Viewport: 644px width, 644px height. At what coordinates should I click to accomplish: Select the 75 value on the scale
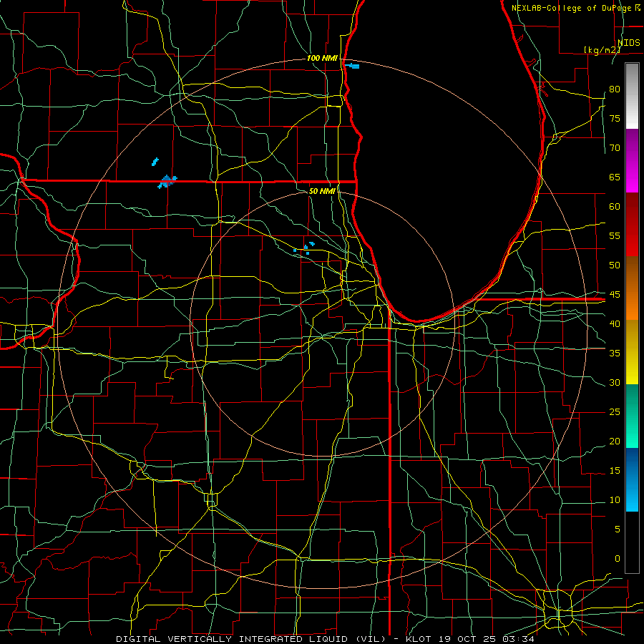coord(615,119)
